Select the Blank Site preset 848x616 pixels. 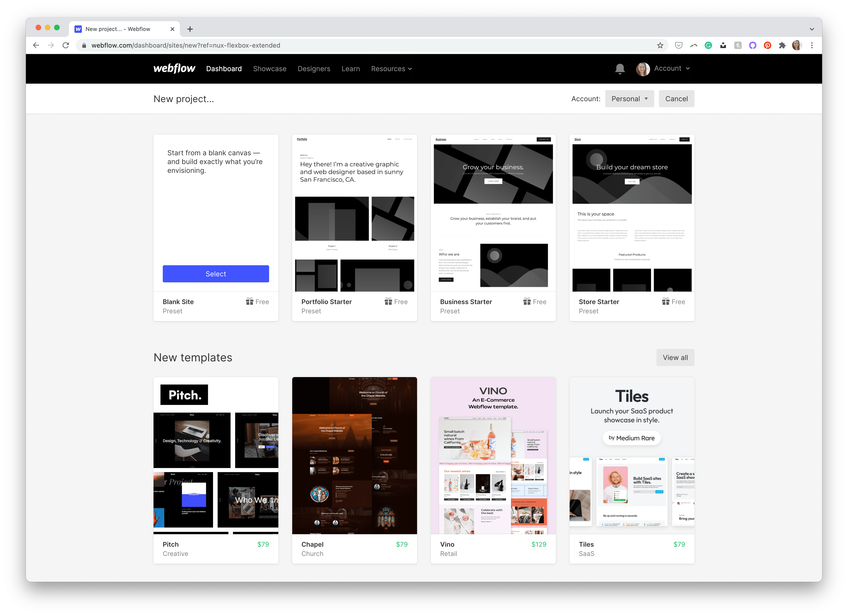click(216, 274)
